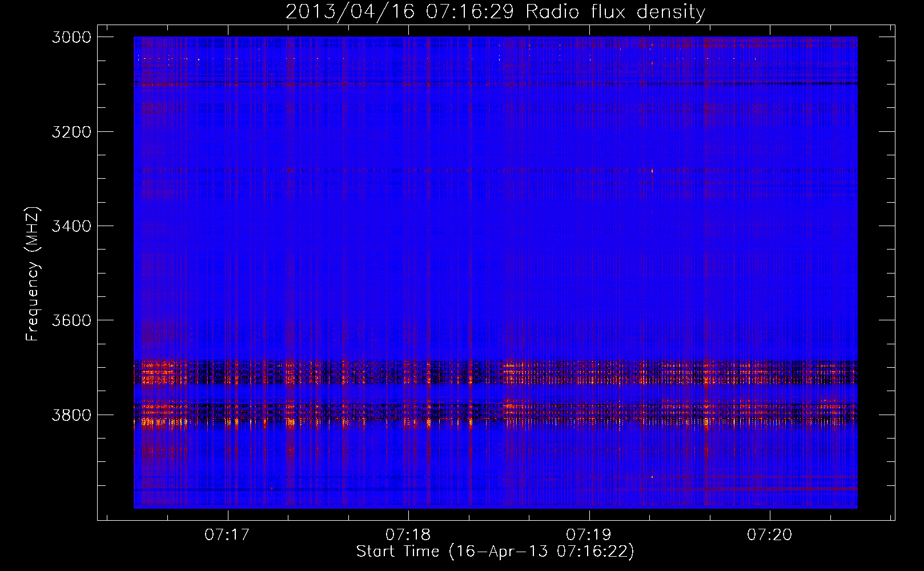924x571 pixels.
Task: Click the 07:19 time tick label
Action: click(x=589, y=534)
